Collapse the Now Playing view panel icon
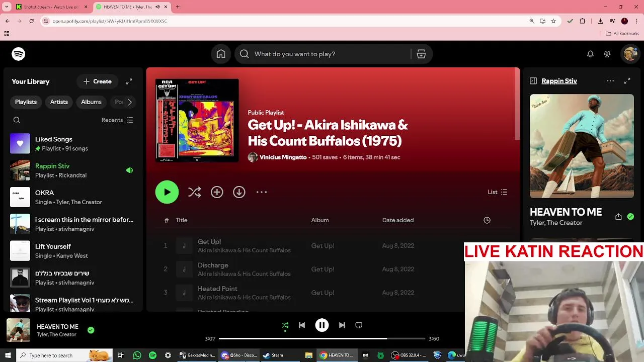The width and height of the screenshot is (644, 362). point(533,81)
